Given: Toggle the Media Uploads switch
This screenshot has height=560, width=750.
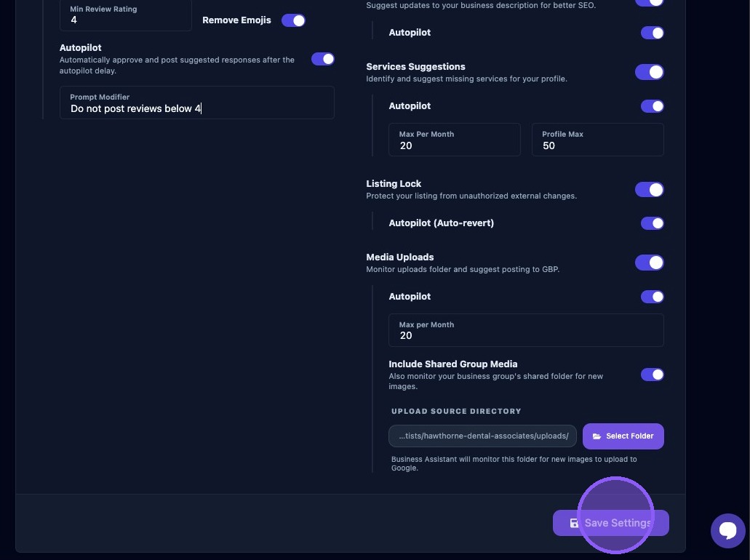Looking at the screenshot, I should tap(649, 263).
